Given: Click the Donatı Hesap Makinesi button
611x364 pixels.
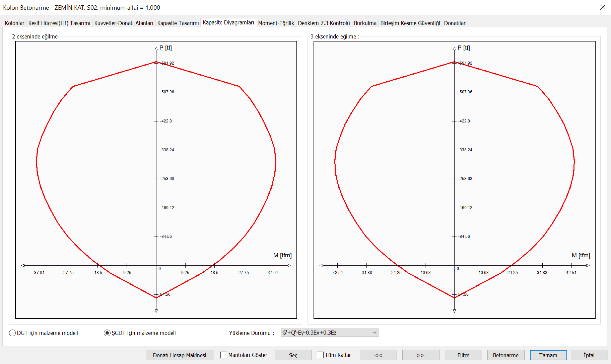Looking at the screenshot, I should click(x=180, y=355).
